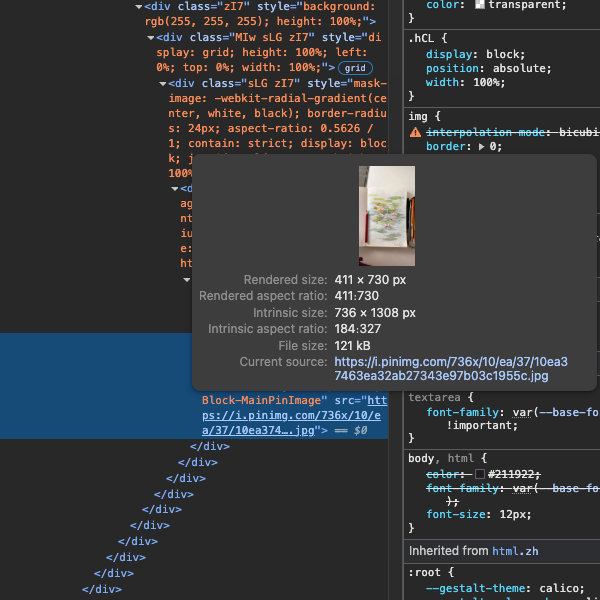Edit the position absolute value
Viewport: 600px width, 600px height.
517,68
